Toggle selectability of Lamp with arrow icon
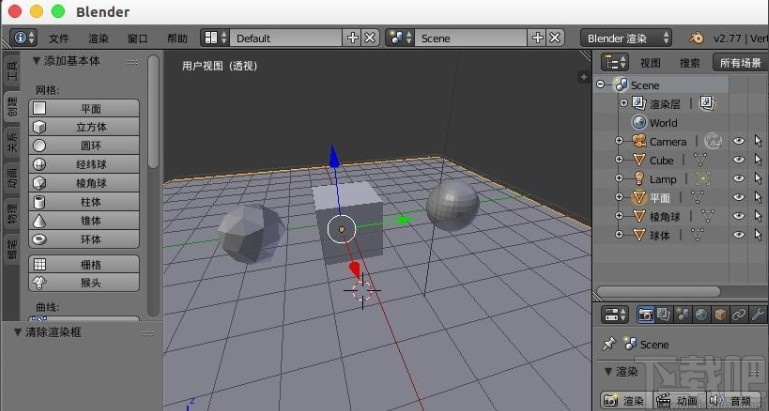This screenshot has height=411, width=769. tap(759, 179)
